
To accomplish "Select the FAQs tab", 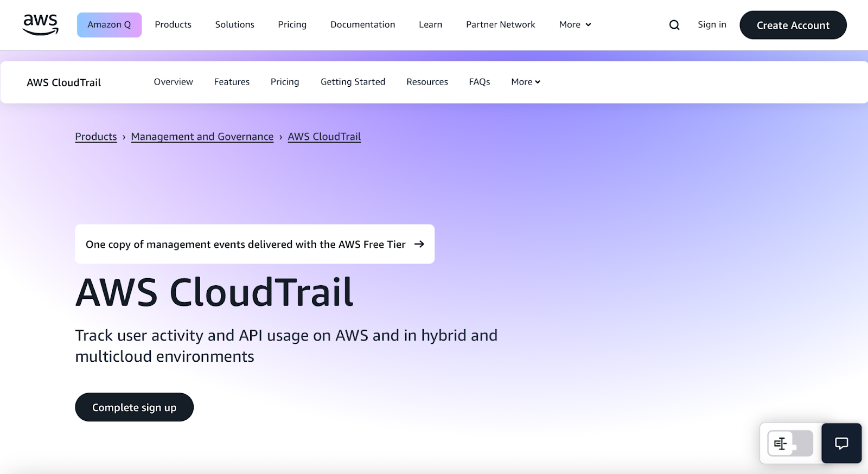I will pos(480,82).
